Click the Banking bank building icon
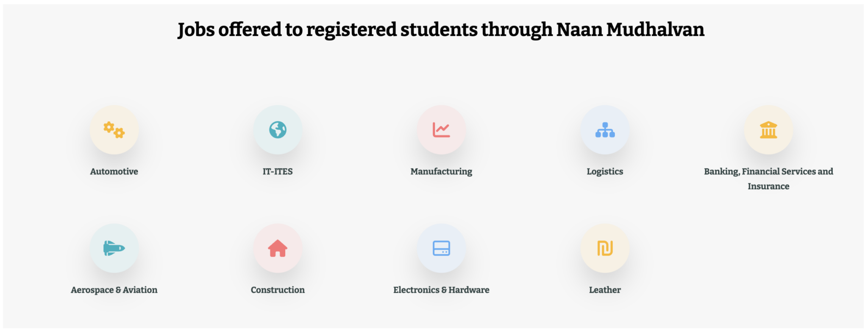The width and height of the screenshot is (868, 331). click(x=768, y=129)
